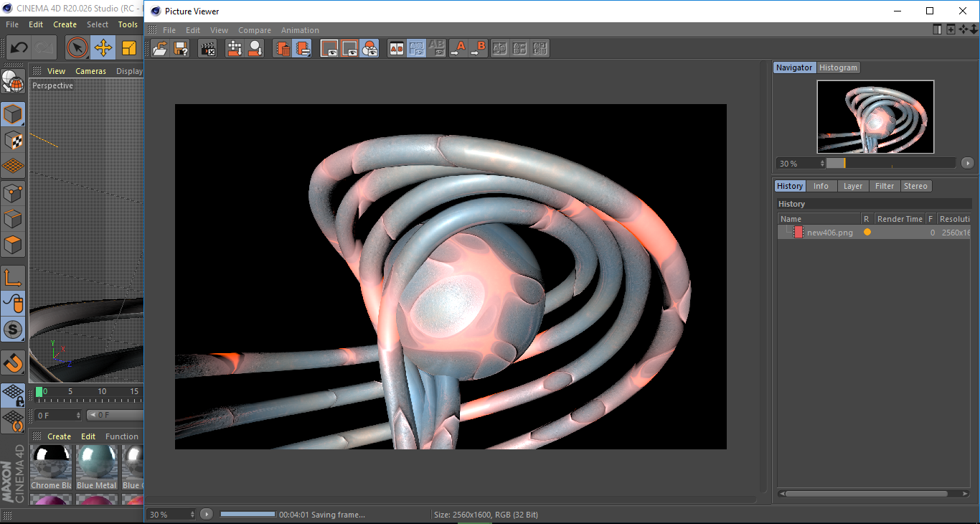The height and width of the screenshot is (524, 980).
Task: Switch to Navigator tab
Action: (794, 67)
